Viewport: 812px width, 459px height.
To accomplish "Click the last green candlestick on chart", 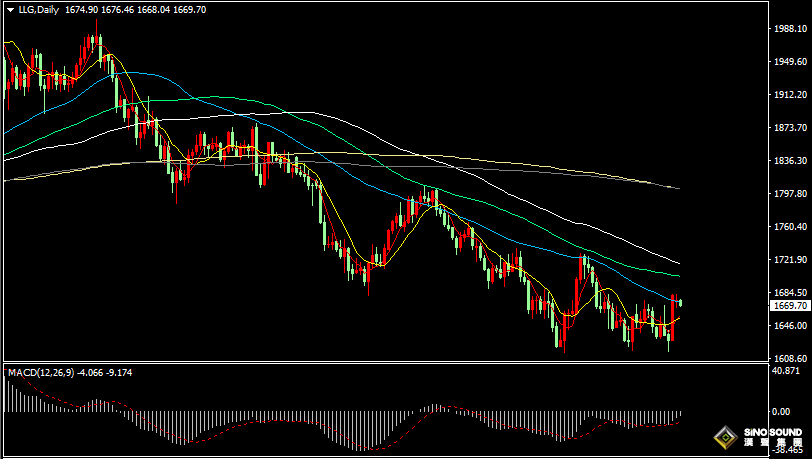I will [x=680, y=302].
